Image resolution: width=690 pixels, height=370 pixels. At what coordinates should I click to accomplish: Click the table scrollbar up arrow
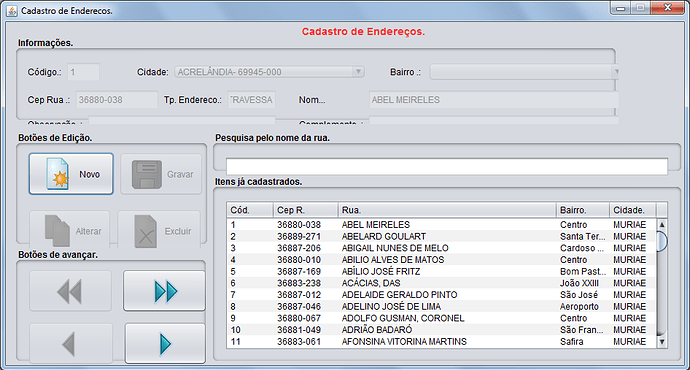[x=662, y=225]
